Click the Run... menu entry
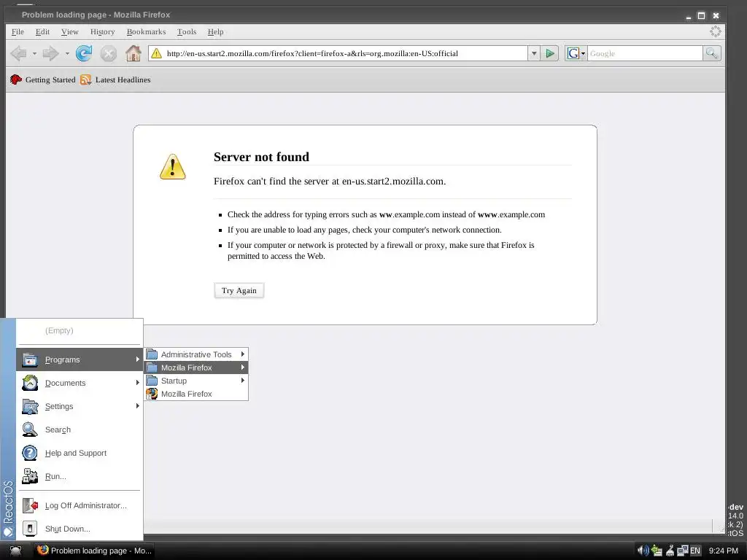This screenshot has width=747, height=560. [x=80, y=476]
